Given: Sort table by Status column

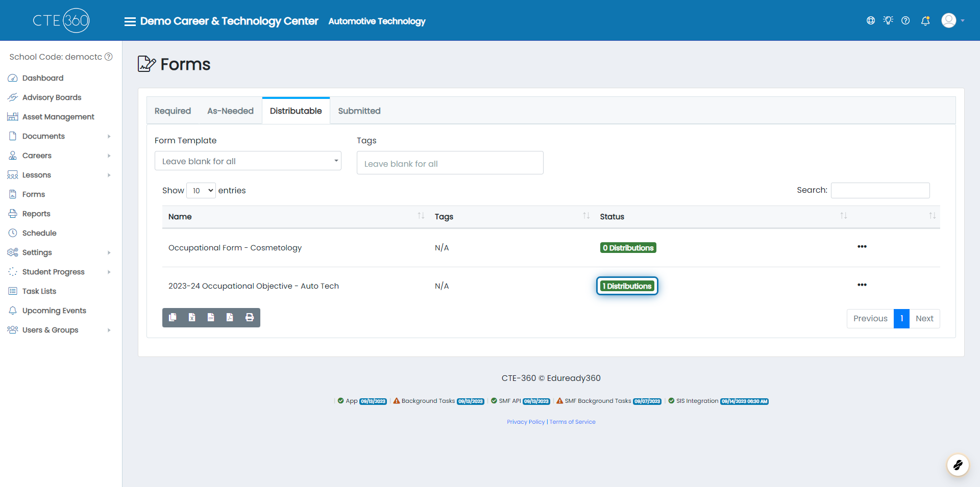Looking at the screenshot, I should [723, 216].
